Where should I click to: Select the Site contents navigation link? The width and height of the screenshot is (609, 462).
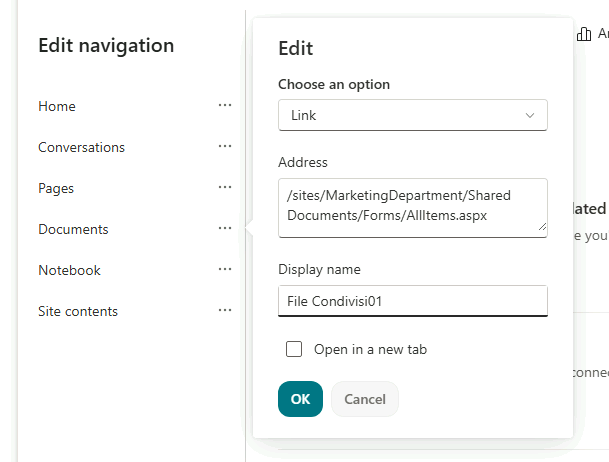(78, 311)
